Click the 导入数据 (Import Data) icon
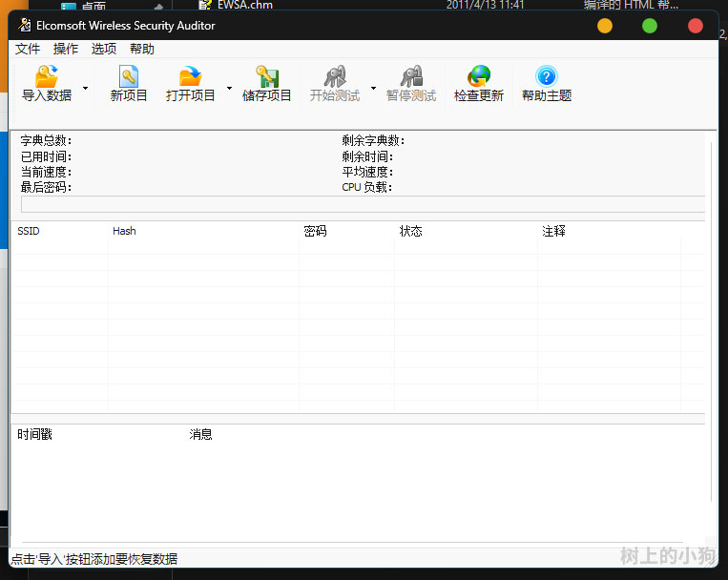Viewport: 728px width, 580px height. (x=47, y=78)
